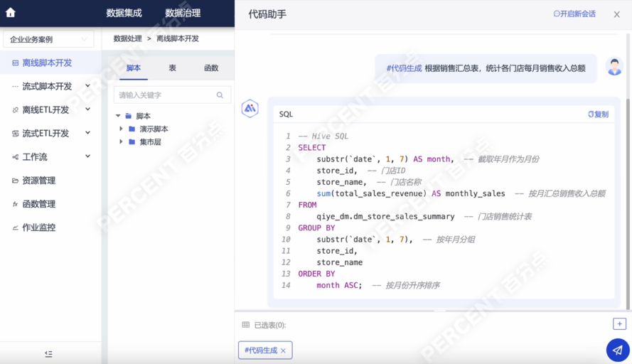Expand the 集市层 folder
The image size is (632, 364).
[122, 142]
